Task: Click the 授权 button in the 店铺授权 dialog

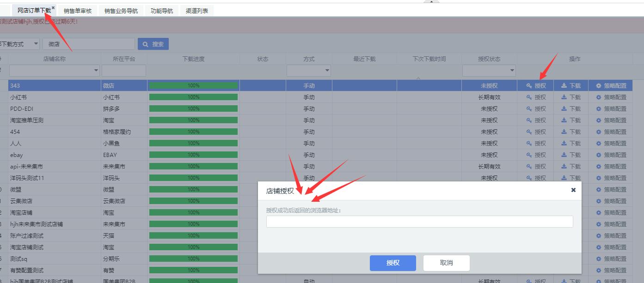Action: [x=393, y=263]
